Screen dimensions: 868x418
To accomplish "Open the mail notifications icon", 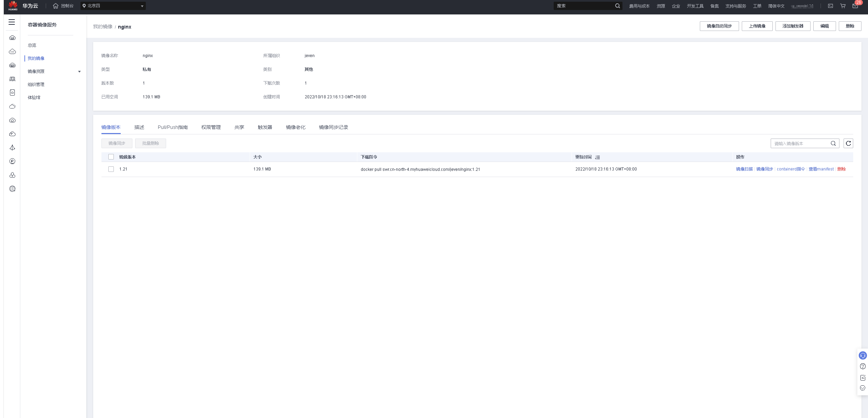I will (855, 6).
